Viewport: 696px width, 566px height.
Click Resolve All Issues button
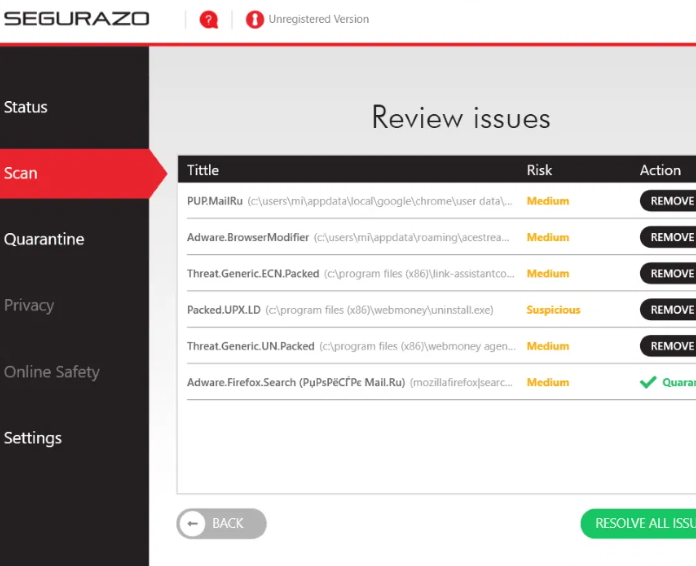point(638,523)
